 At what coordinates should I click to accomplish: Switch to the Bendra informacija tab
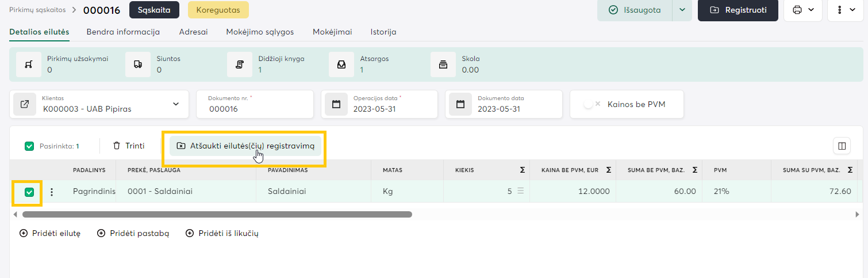[x=123, y=32]
